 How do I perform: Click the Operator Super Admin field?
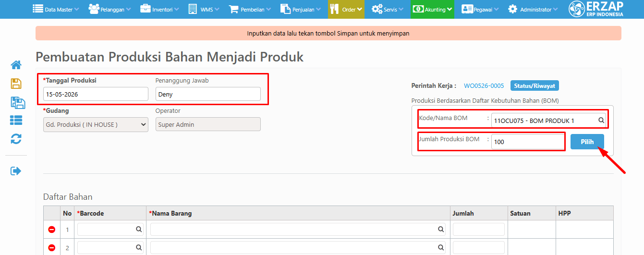(x=208, y=124)
